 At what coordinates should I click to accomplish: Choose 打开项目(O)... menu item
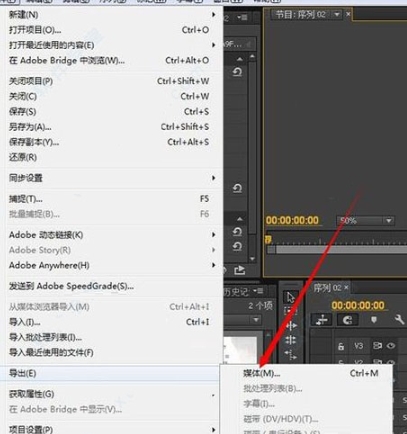(x=112, y=30)
